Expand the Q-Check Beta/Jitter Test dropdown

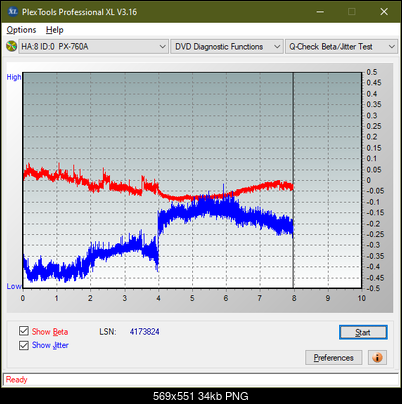341,47
